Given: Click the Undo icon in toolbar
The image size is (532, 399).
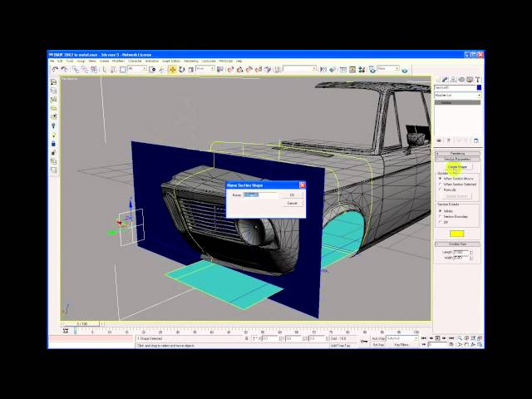Looking at the screenshot, I should pyautogui.click(x=55, y=69).
